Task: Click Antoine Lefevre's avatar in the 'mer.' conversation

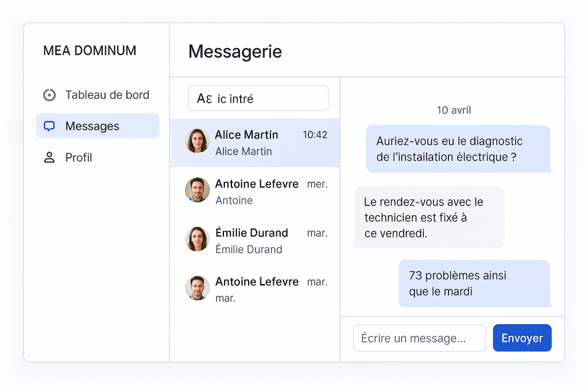Action: pos(197,190)
